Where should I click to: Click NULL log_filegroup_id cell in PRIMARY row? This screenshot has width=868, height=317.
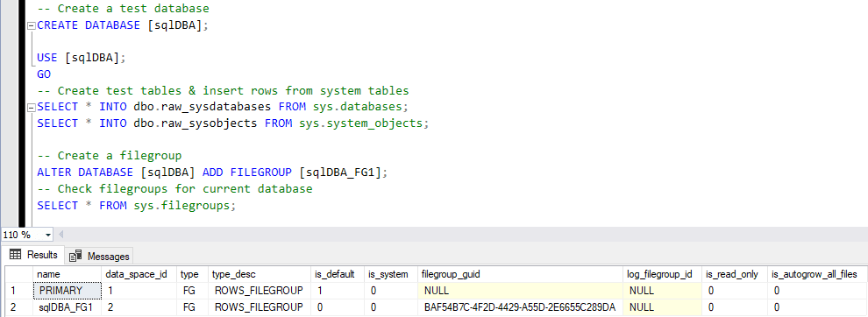[x=663, y=291]
